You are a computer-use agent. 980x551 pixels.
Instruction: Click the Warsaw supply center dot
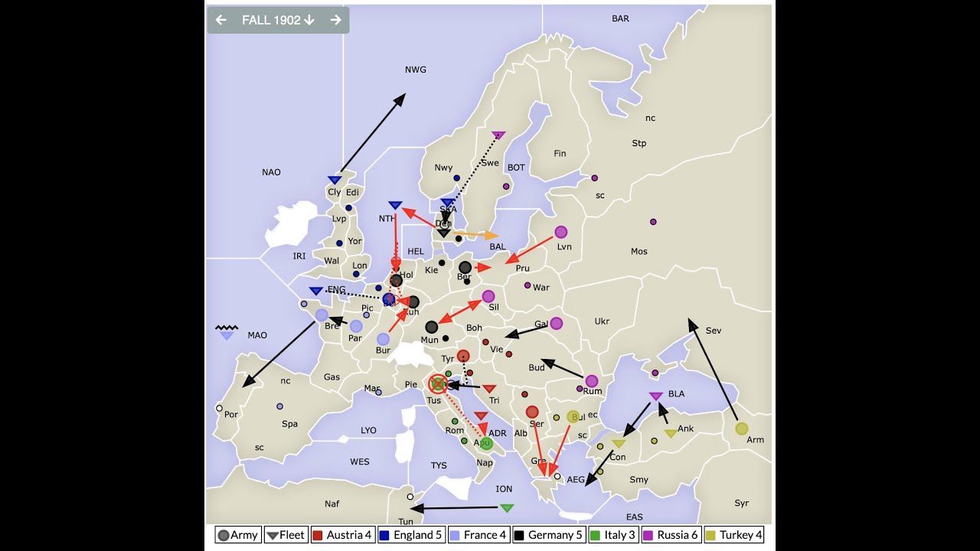click(527, 285)
